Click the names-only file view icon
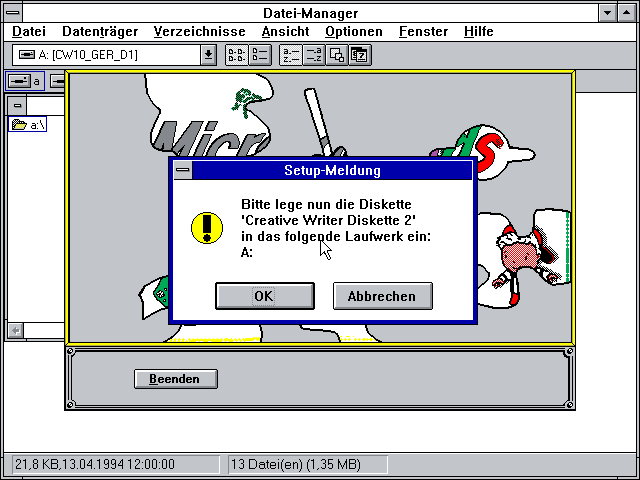 click(235, 55)
